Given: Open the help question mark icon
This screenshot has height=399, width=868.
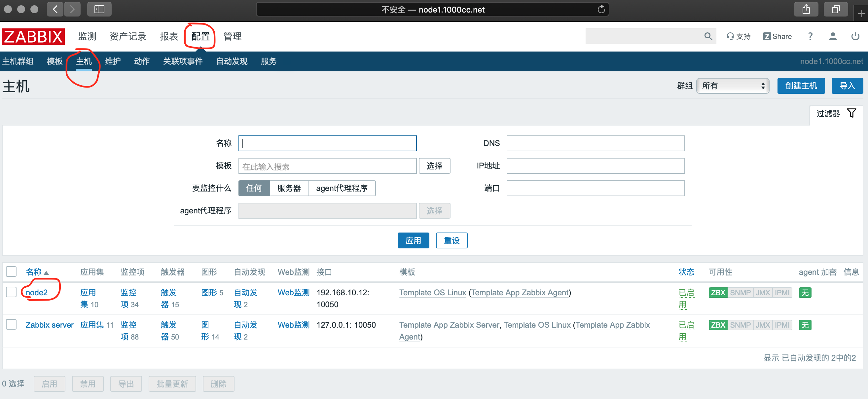Looking at the screenshot, I should [810, 36].
